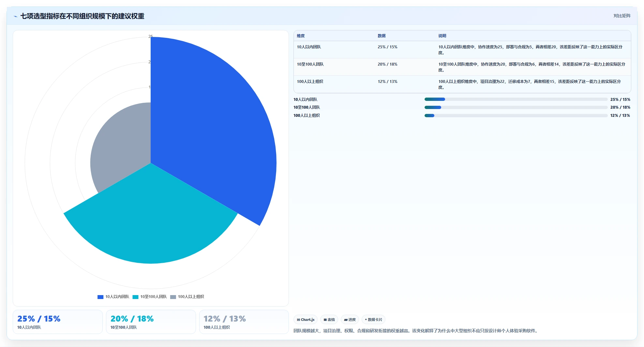Click the progress bar for 10至100人团队

(516, 107)
